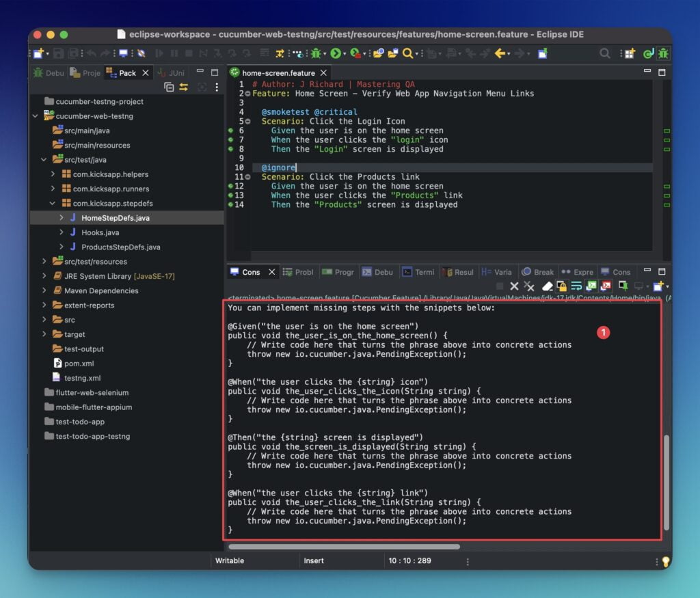This screenshot has height=598, width=700.
Task: Collapse the com.kicksapp.stepdefs package
Action: point(53,204)
